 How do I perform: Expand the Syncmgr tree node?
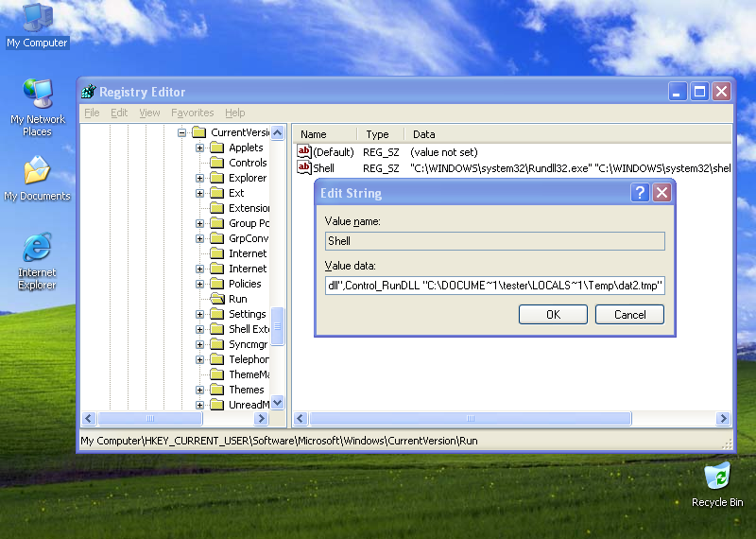coord(199,344)
